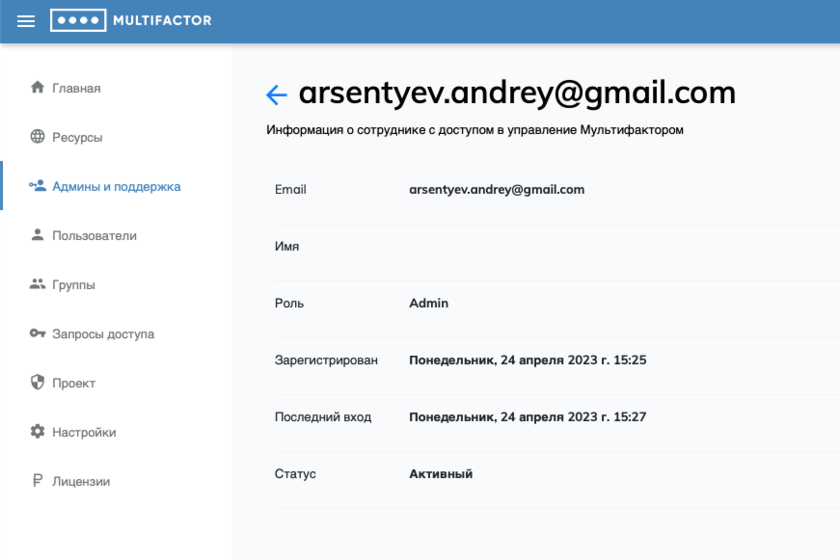Click the person icon beside Пользователи
840x560 pixels.
38,235
